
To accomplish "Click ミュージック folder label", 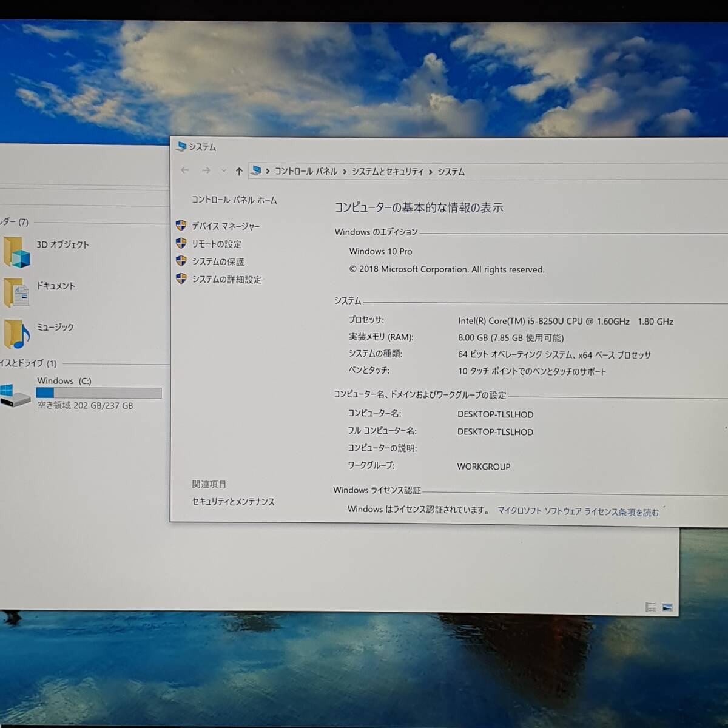I will [55, 327].
